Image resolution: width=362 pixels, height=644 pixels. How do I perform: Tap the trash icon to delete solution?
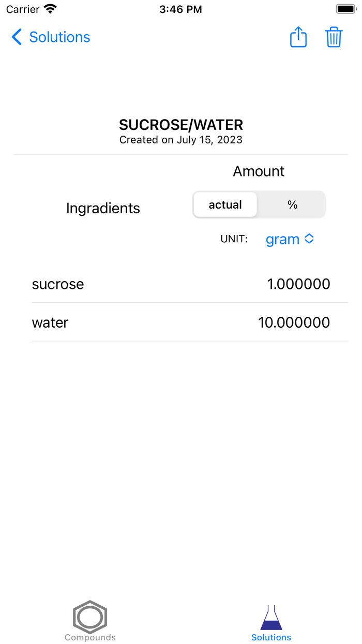(x=334, y=37)
